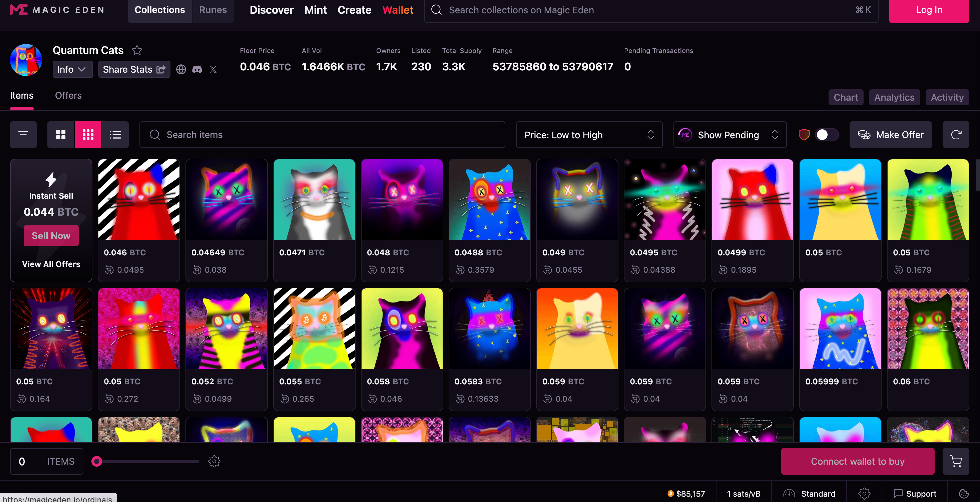Open the 0.04649 BTC cat listing
This screenshot has width=980, height=502.
[226, 221]
